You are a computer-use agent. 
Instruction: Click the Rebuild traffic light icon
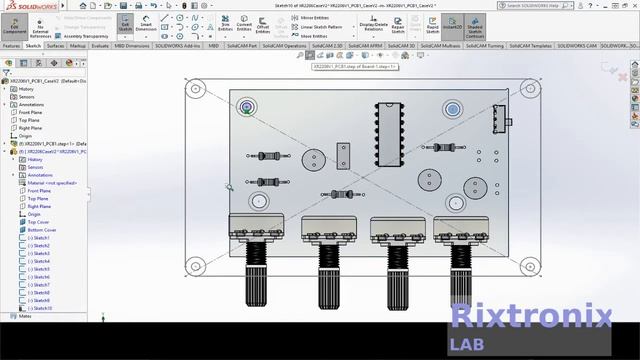coord(184,6)
